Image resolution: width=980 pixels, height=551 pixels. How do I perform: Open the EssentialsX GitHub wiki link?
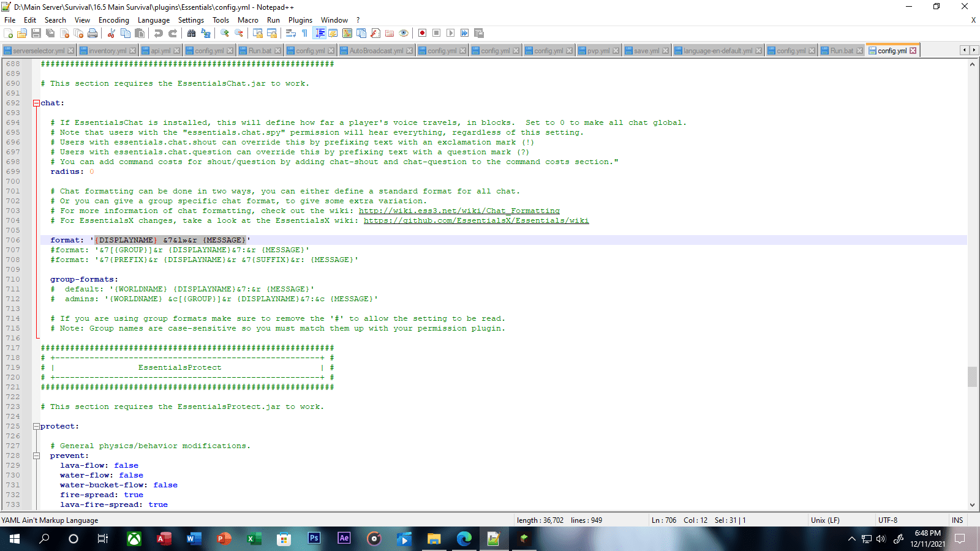477,220
